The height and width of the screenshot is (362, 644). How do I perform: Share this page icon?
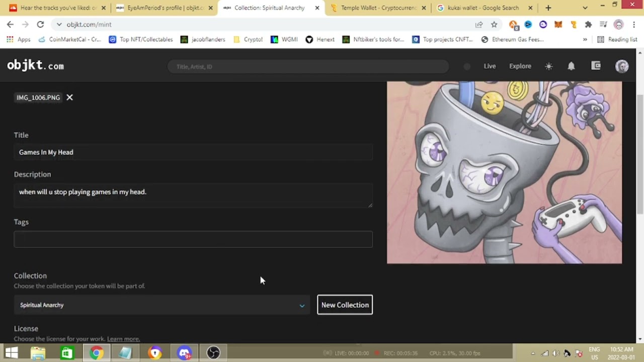click(x=479, y=24)
